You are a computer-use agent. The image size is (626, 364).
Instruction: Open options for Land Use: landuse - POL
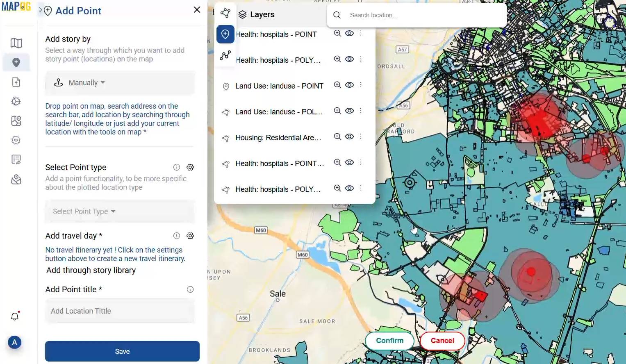click(x=361, y=111)
